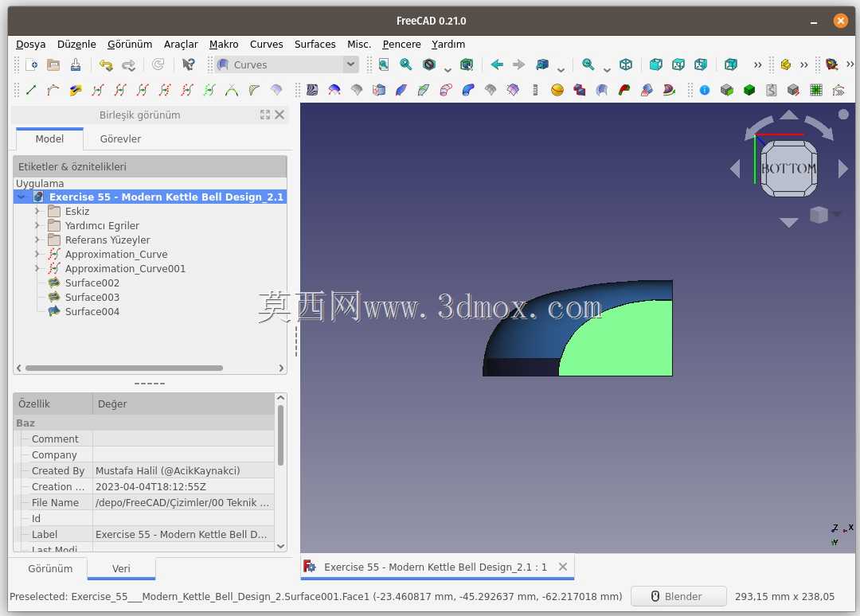Click the Blender navigation style button
Image resolution: width=860 pixels, height=616 pixels.
pos(678,596)
